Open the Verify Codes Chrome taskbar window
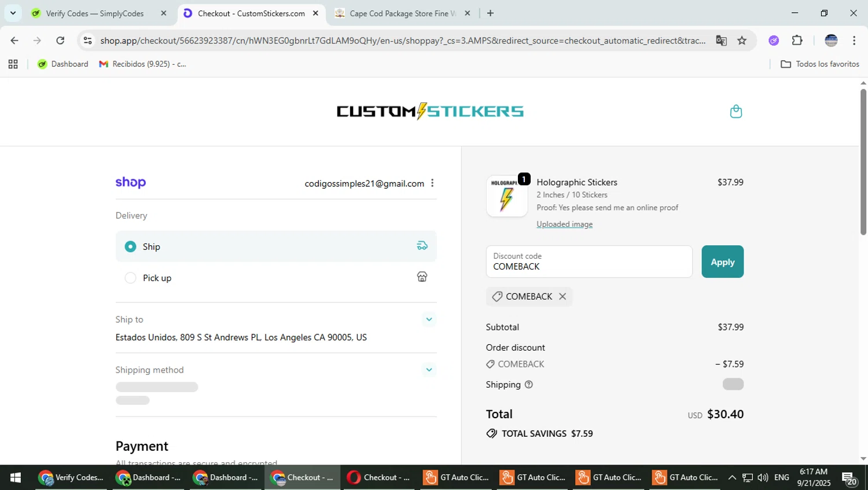The image size is (868, 490). click(x=71, y=477)
